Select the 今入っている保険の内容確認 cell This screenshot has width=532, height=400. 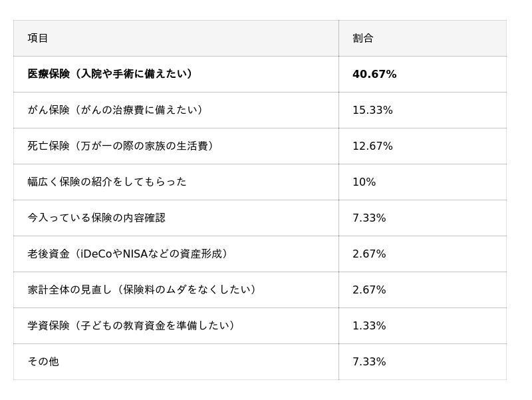(x=96, y=218)
